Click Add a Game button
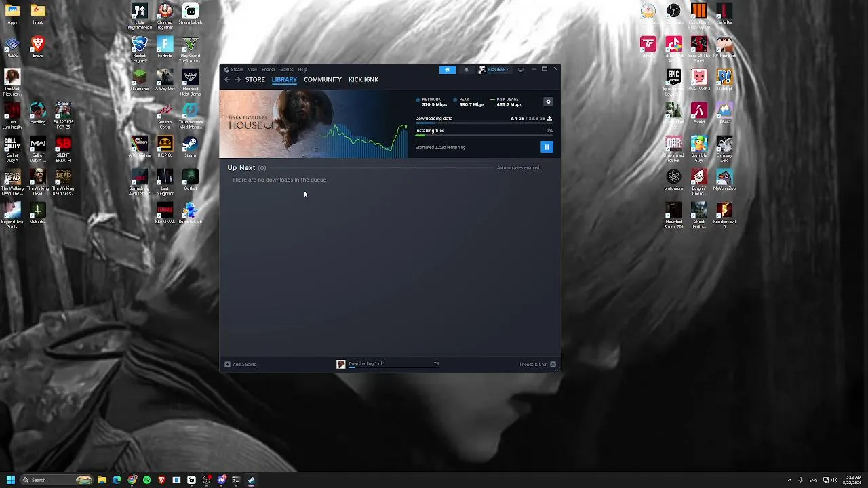The height and width of the screenshot is (488, 868). 241,364
